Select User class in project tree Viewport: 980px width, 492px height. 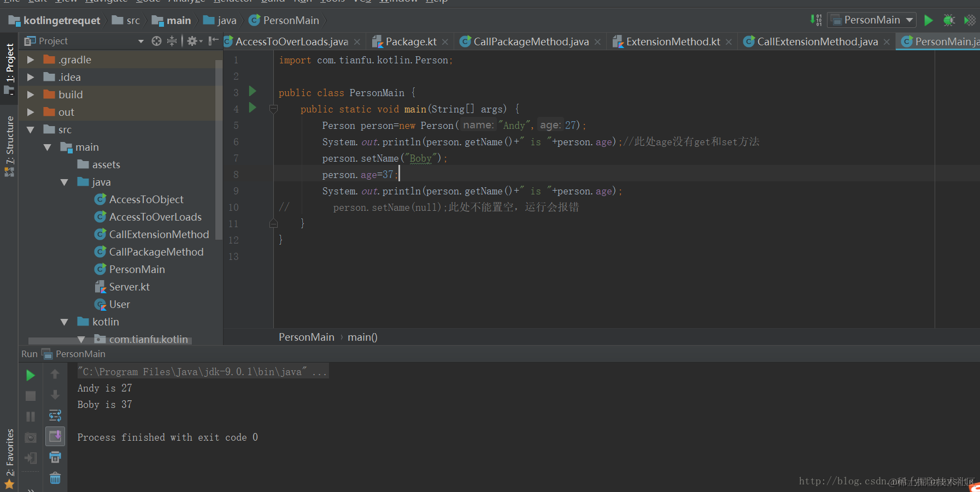click(112, 304)
